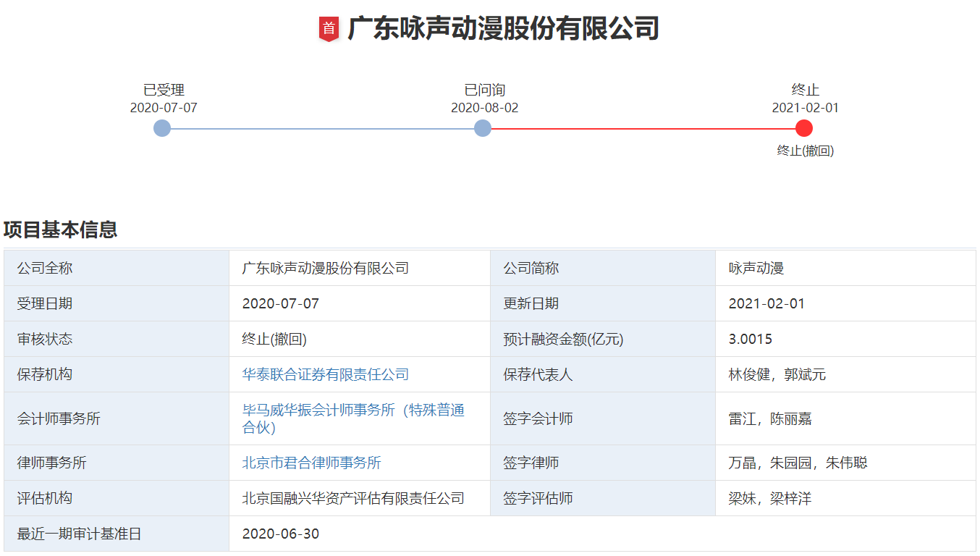
Task: Click the 会计师事务所 label cell
Action: point(117,418)
